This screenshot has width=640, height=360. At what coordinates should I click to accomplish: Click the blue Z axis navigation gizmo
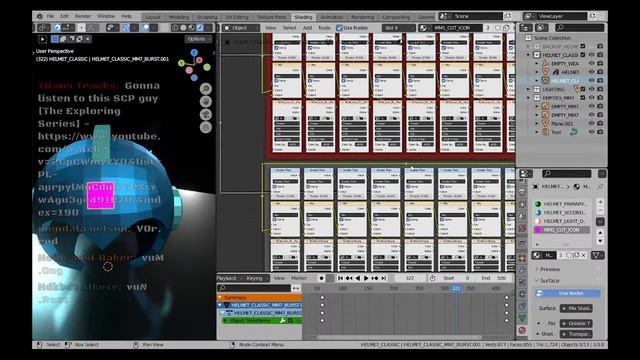[x=194, y=53]
